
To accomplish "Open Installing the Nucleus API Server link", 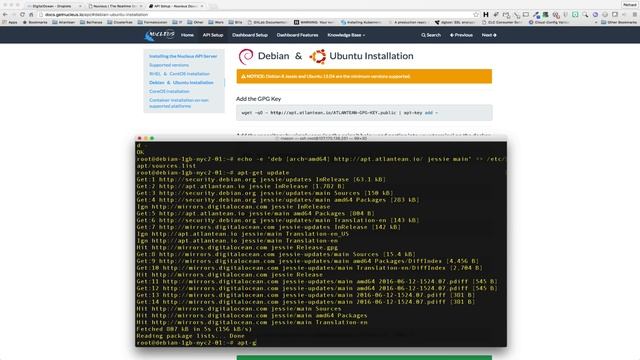I will click(x=183, y=56).
